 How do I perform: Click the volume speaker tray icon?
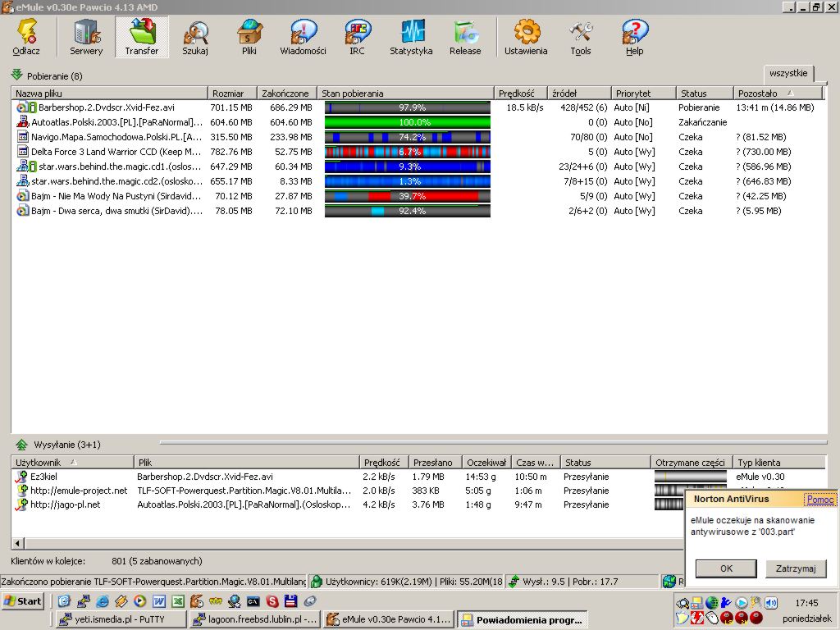(771, 603)
